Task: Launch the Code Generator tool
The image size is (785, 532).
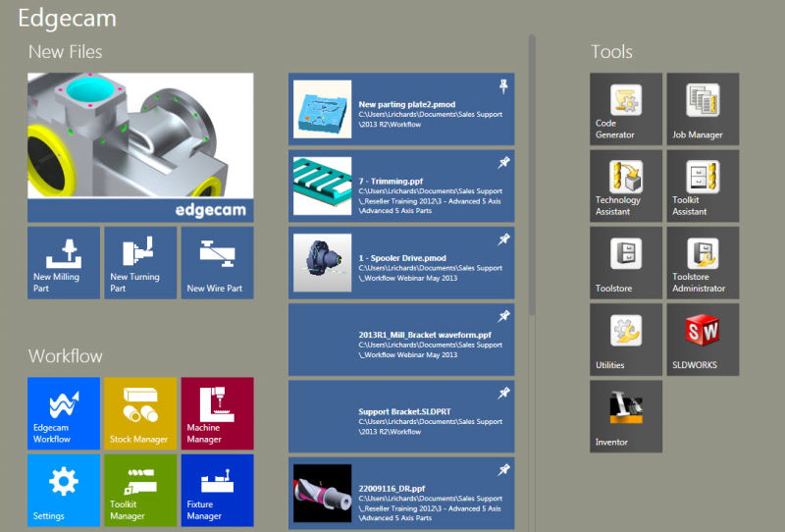Action: (x=626, y=109)
